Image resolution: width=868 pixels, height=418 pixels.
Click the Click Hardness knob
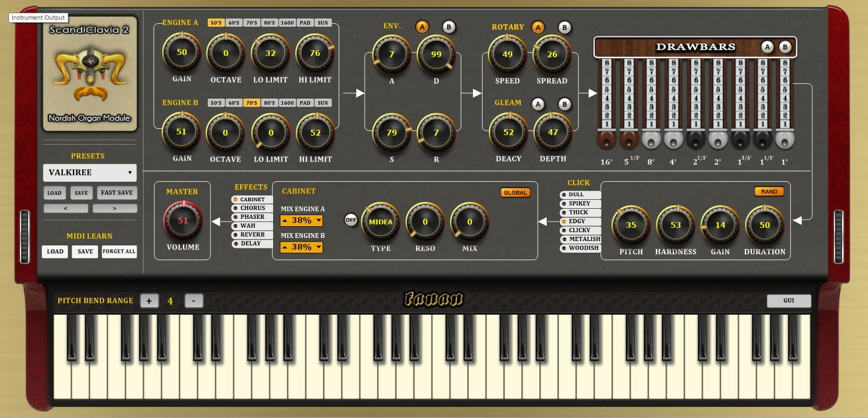point(675,225)
